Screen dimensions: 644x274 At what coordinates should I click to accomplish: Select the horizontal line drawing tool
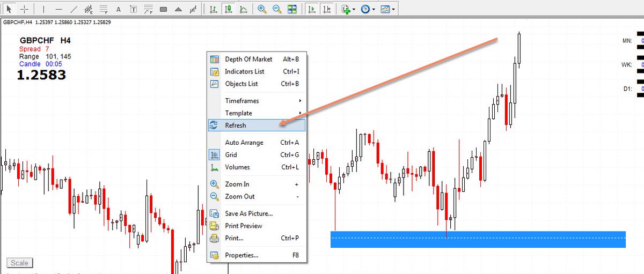tap(58, 9)
